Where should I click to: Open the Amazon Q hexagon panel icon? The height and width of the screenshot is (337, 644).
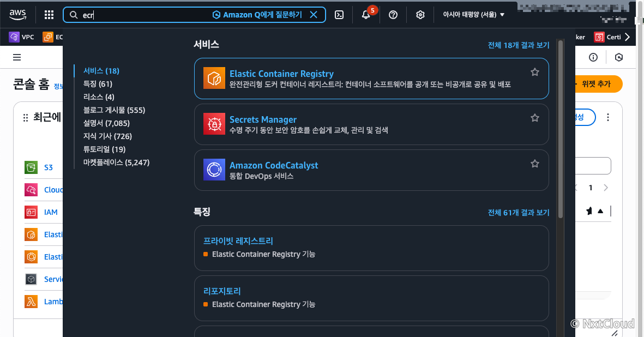[619, 57]
